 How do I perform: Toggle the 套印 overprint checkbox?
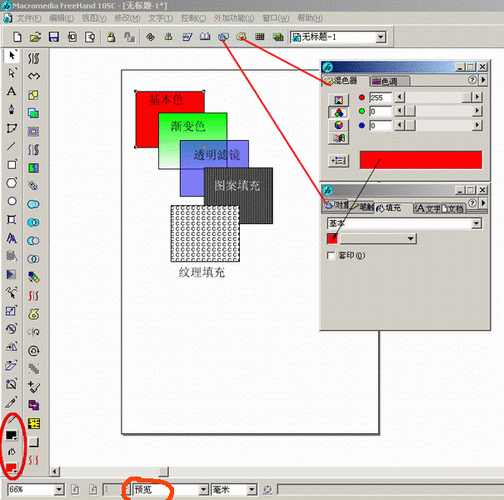coord(331,255)
